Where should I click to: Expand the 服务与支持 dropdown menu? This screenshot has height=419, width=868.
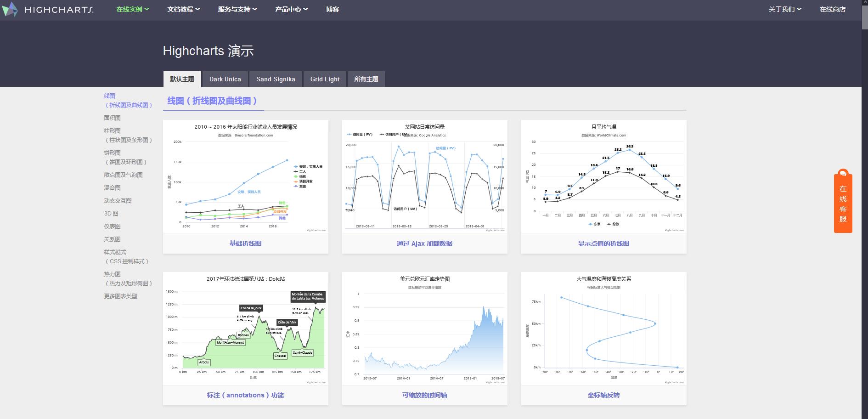click(x=237, y=9)
